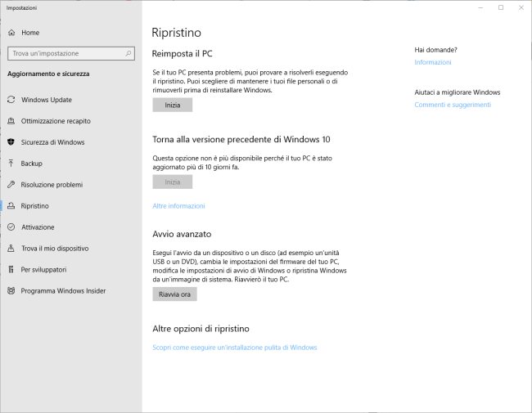Open Attivazione section
Viewport: 532px width, 413px height.
(x=70, y=227)
